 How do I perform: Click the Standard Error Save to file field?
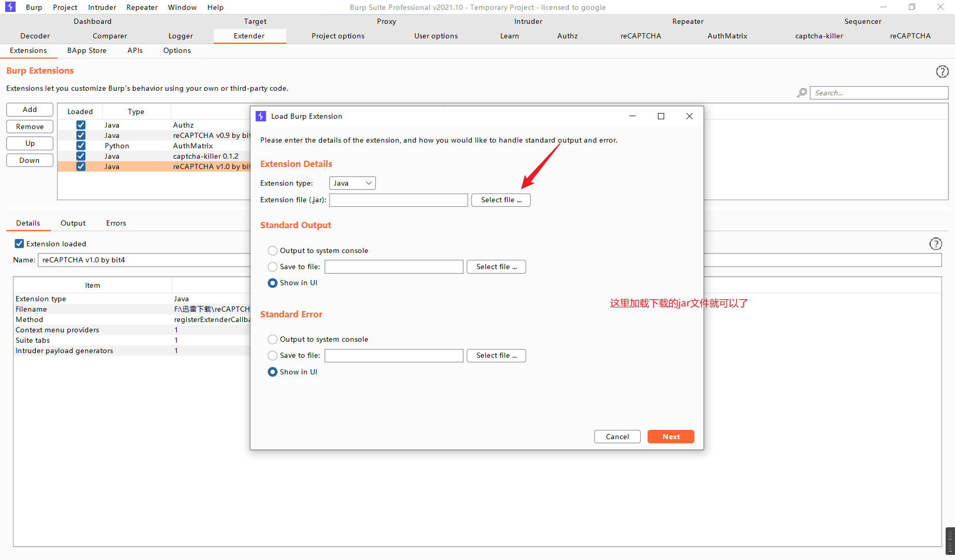point(394,355)
